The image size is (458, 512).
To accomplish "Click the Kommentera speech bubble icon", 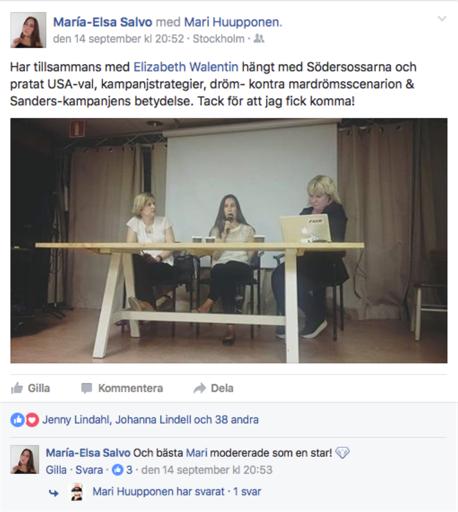I will (x=87, y=388).
